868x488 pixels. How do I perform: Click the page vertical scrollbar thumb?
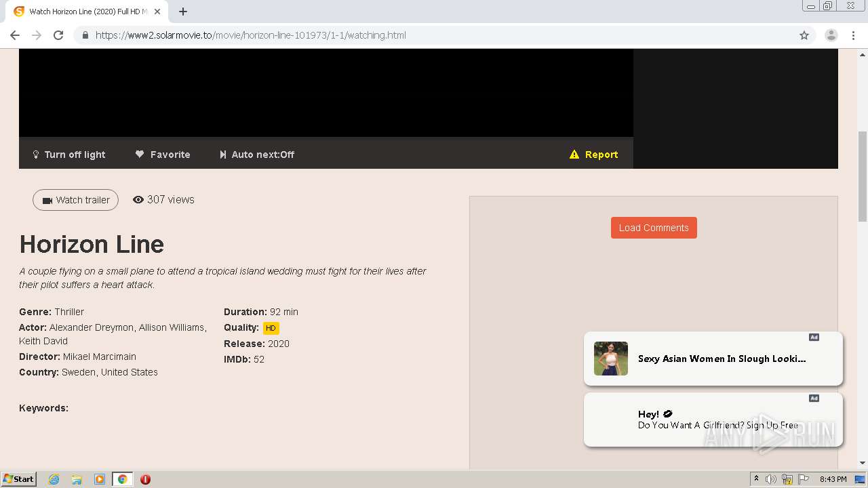tap(863, 176)
